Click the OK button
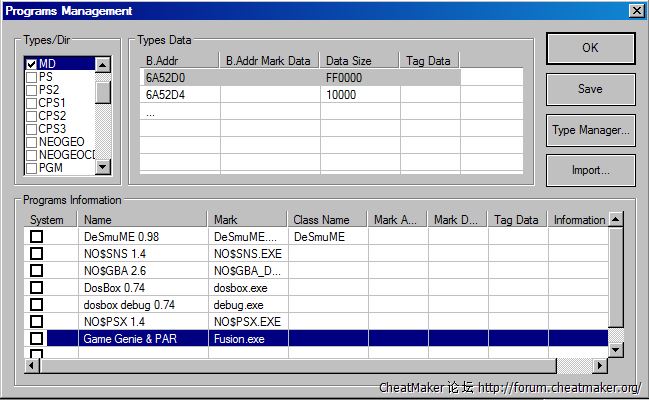This screenshot has width=649, height=400. [x=590, y=48]
